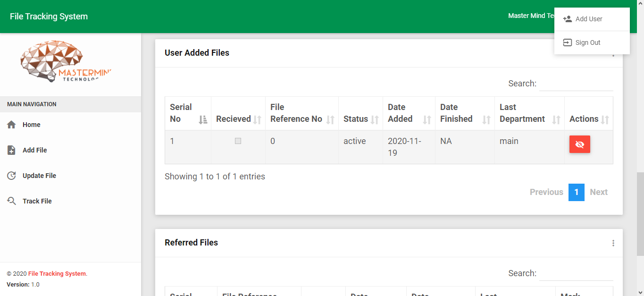Click the Add File document icon
The image size is (644, 296).
[x=12, y=150]
